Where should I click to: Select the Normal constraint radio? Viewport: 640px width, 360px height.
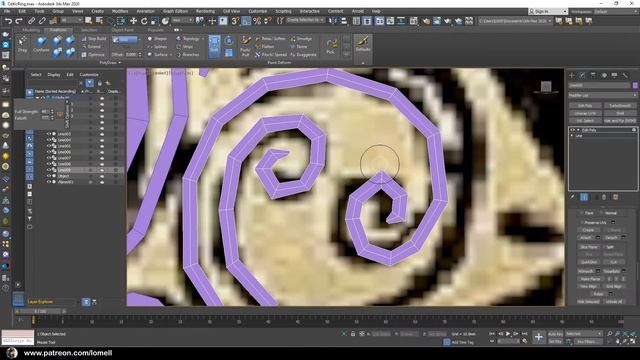602,213
